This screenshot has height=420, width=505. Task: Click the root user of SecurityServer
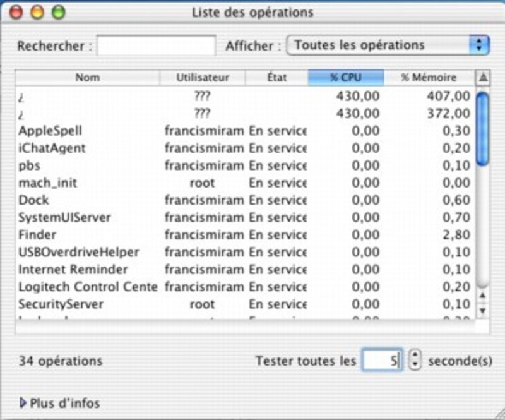tap(202, 304)
